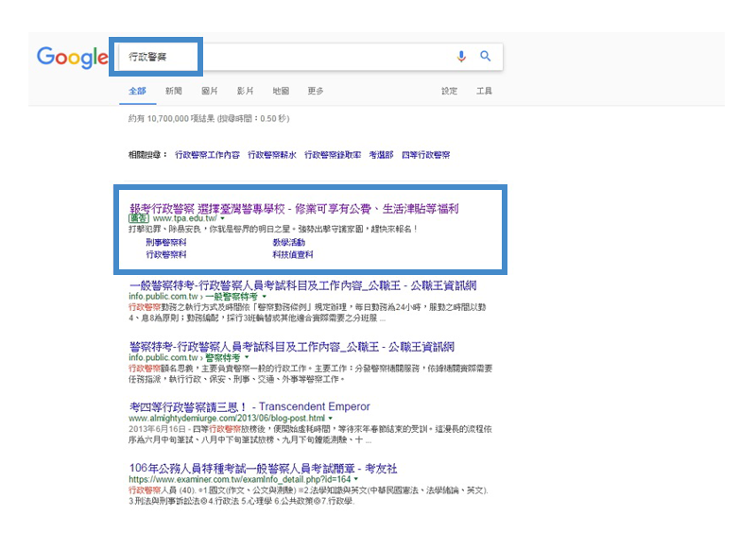Open the 教學活動 sitelink
756x550 pixels.
click(x=289, y=242)
